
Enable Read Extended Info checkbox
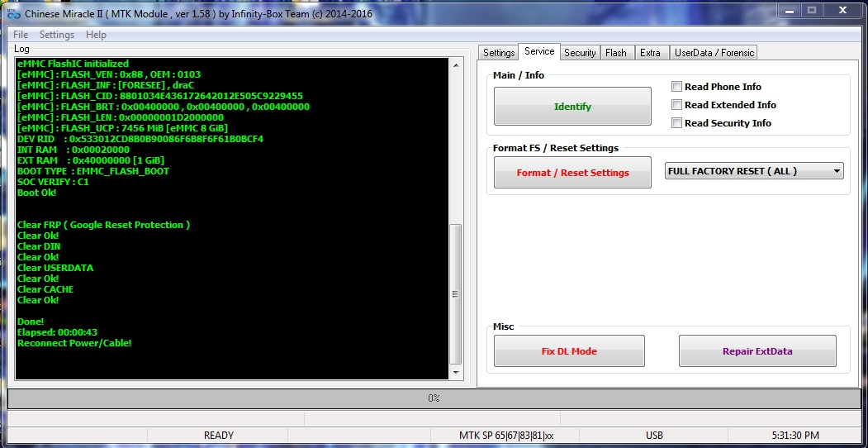(x=676, y=105)
